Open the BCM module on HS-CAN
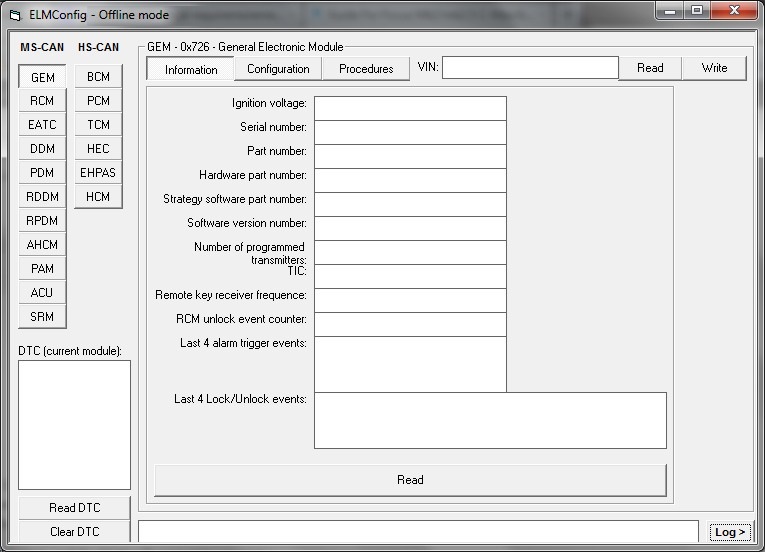 [x=98, y=77]
